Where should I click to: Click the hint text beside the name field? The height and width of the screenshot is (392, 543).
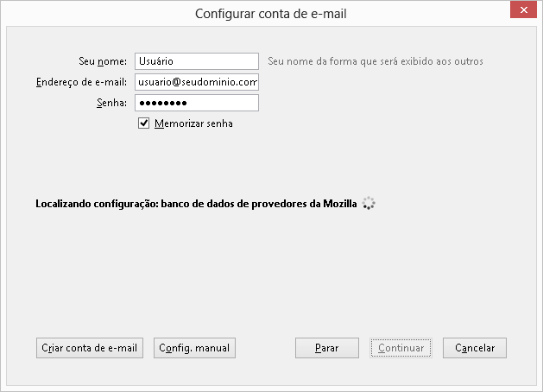pos(376,61)
